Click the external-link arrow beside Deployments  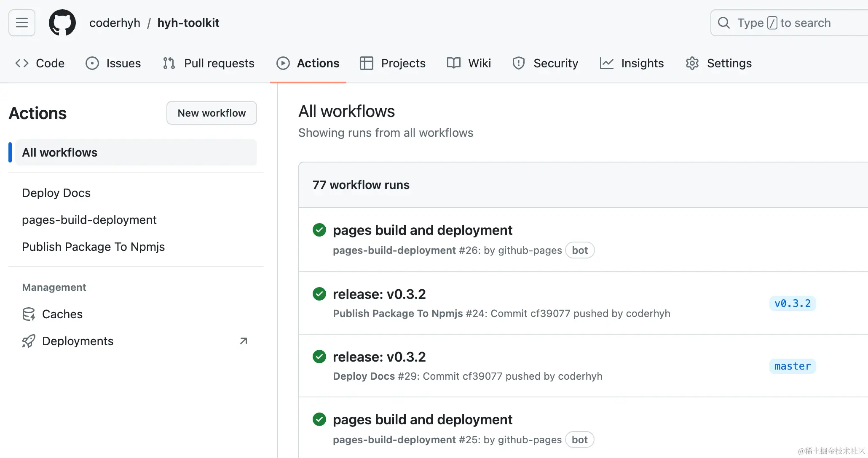[244, 341]
